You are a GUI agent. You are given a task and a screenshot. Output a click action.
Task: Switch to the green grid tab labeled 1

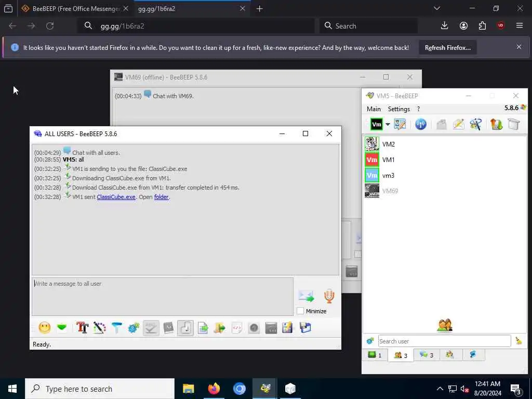(375, 355)
